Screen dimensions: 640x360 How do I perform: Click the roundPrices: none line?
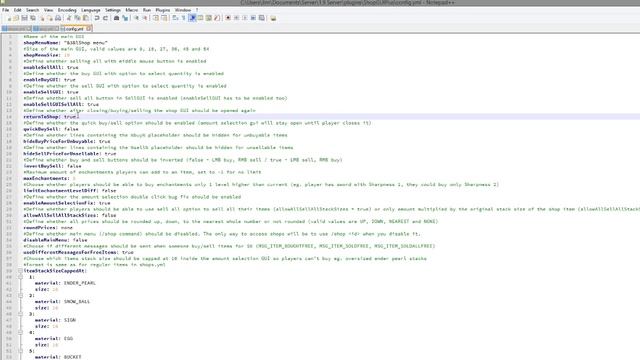pos(48,227)
